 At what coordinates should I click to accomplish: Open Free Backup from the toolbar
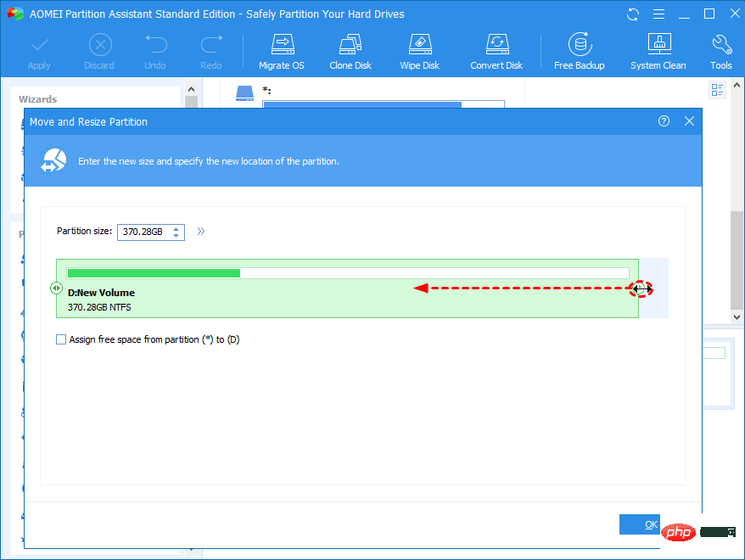coord(579,52)
